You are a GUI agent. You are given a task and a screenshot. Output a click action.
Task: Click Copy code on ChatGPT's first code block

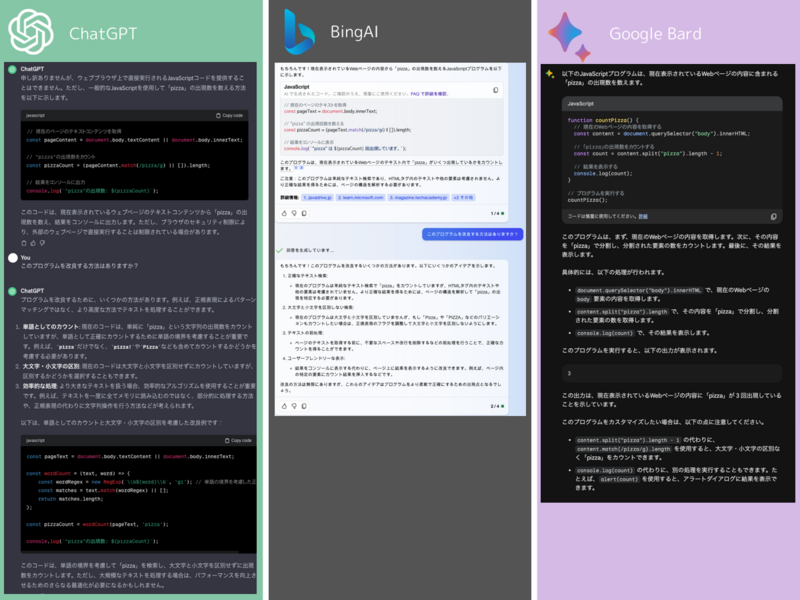[x=230, y=116]
